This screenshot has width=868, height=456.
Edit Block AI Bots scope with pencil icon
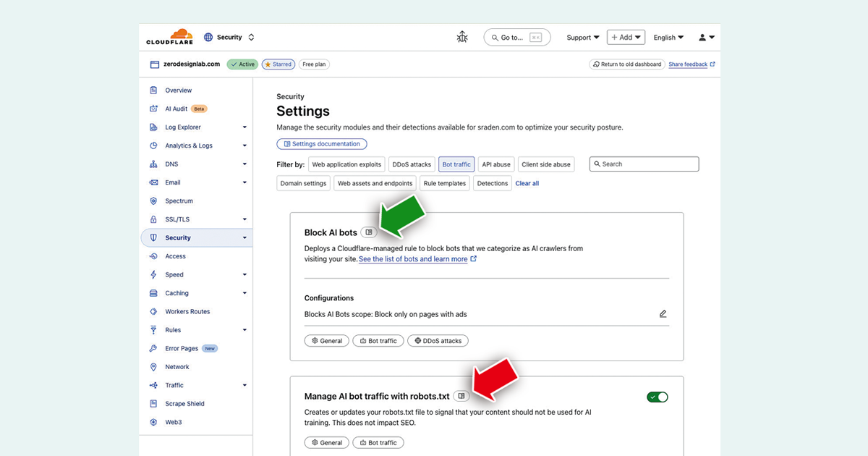pos(663,314)
